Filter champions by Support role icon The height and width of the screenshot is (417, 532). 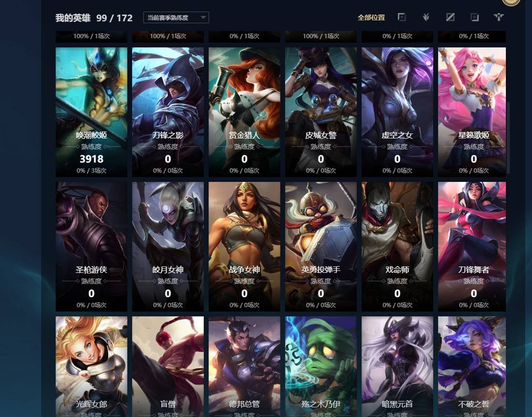[499, 17]
